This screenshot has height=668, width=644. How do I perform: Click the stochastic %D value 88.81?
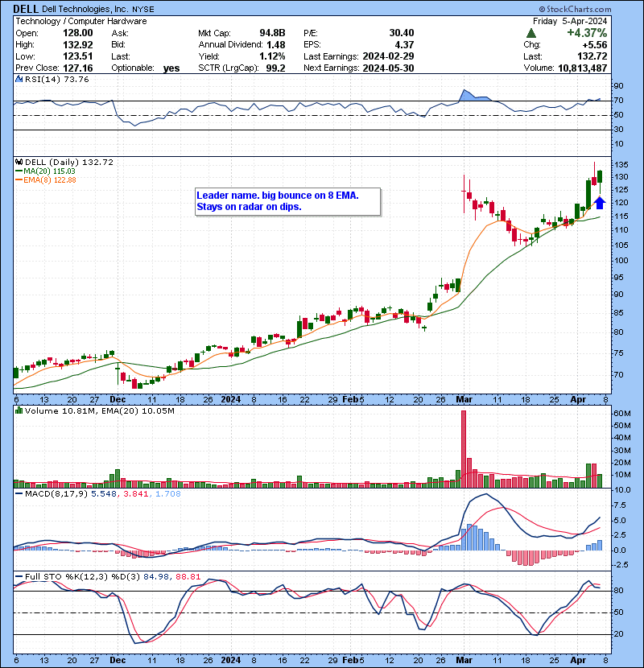click(x=188, y=577)
